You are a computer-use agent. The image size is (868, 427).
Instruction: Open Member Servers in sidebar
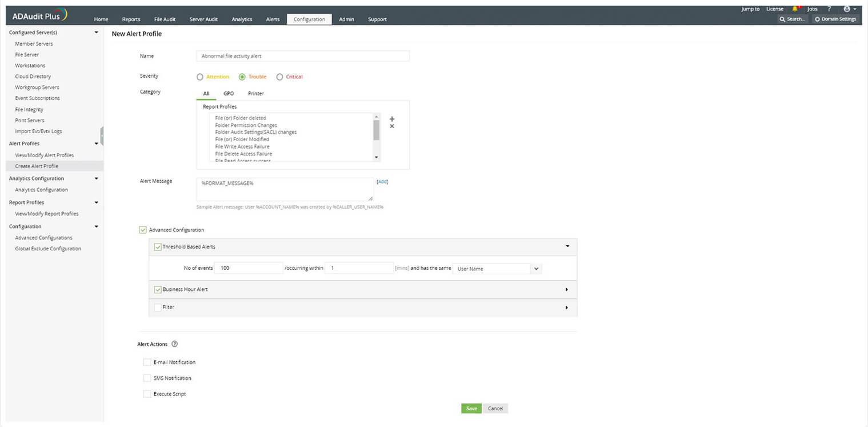pos(34,44)
